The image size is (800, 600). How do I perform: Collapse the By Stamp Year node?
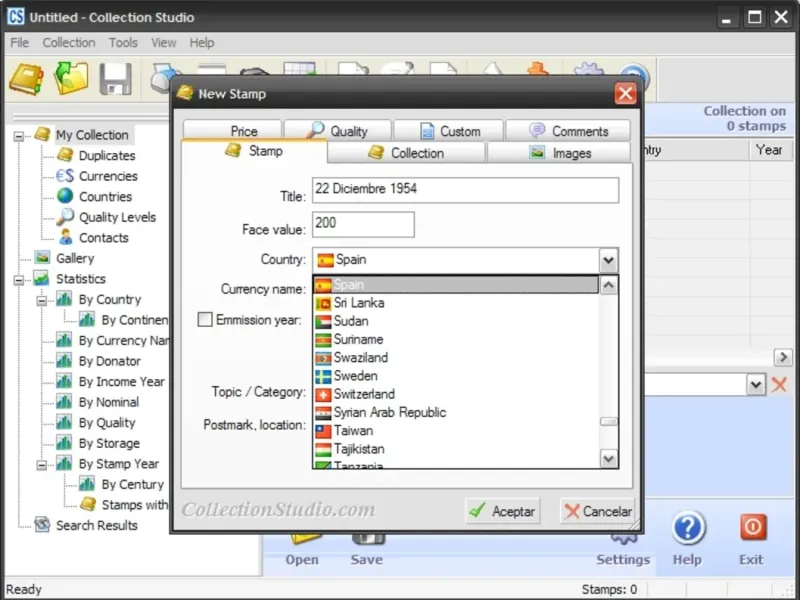tap(42, 465)
